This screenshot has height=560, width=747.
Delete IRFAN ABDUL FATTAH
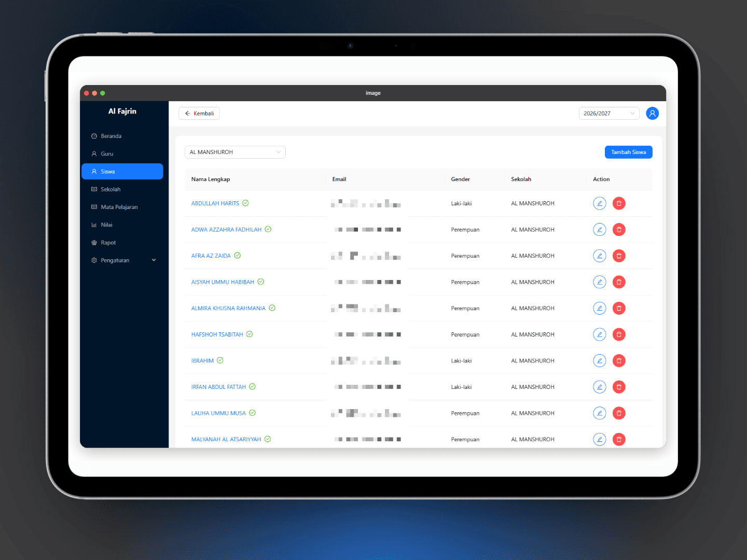619,387
